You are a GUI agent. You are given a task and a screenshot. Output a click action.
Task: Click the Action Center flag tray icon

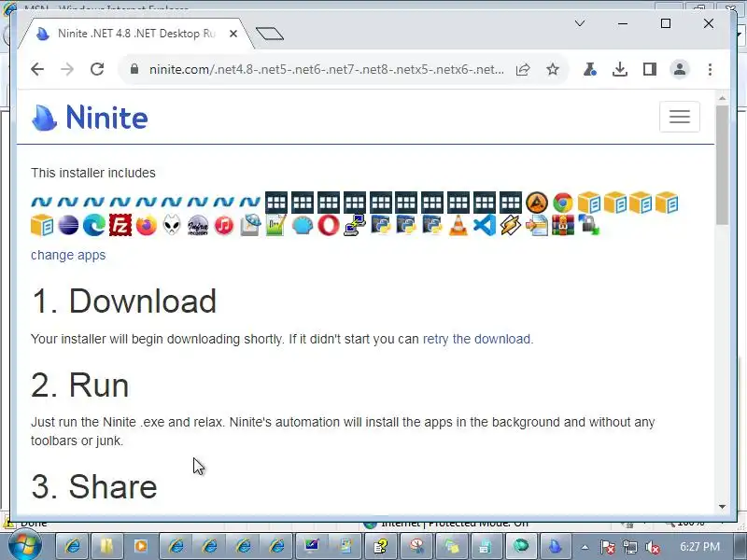click(x=607, y=547)
